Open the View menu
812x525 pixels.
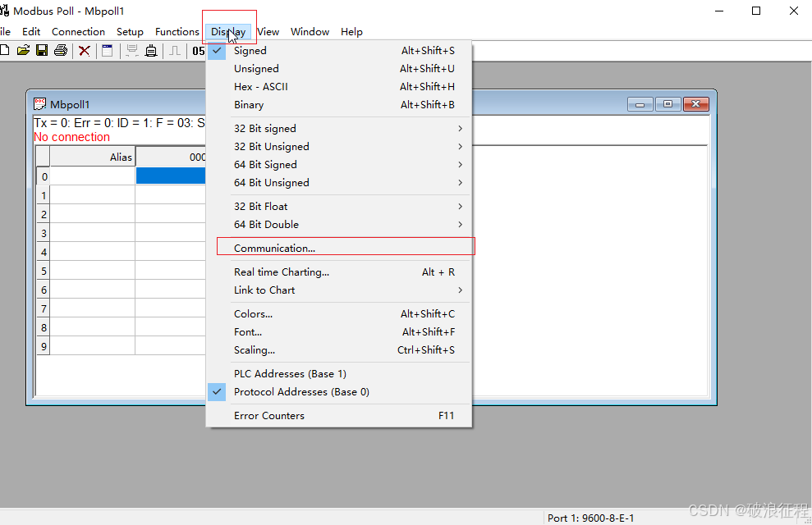click(x=268, y=31)
